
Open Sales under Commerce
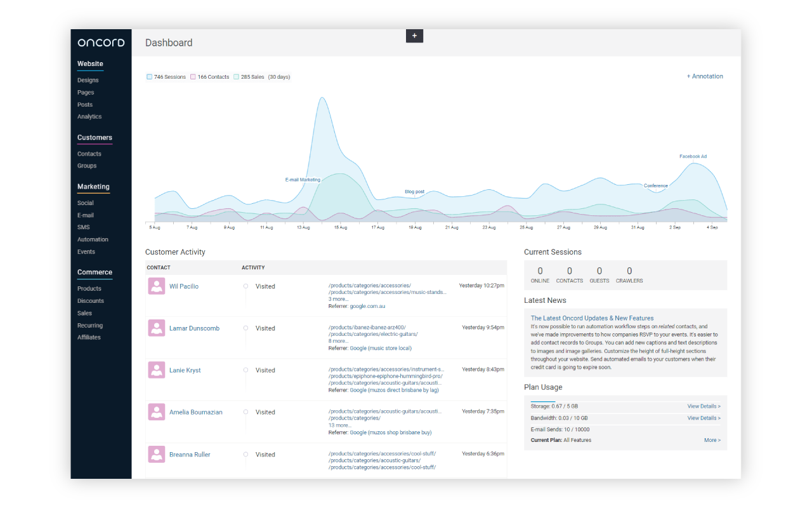(x=84, y=313)
